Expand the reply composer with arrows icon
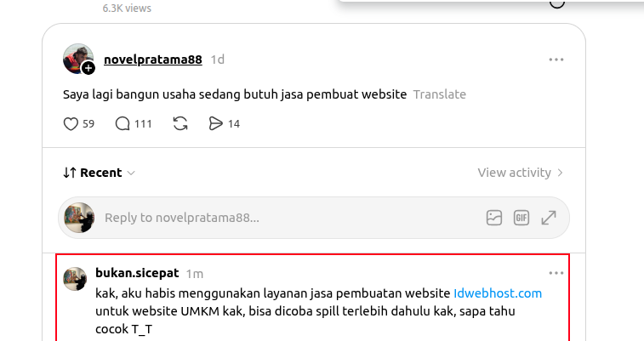The height and width of the screenshot is (341, 644). point(549,218)
